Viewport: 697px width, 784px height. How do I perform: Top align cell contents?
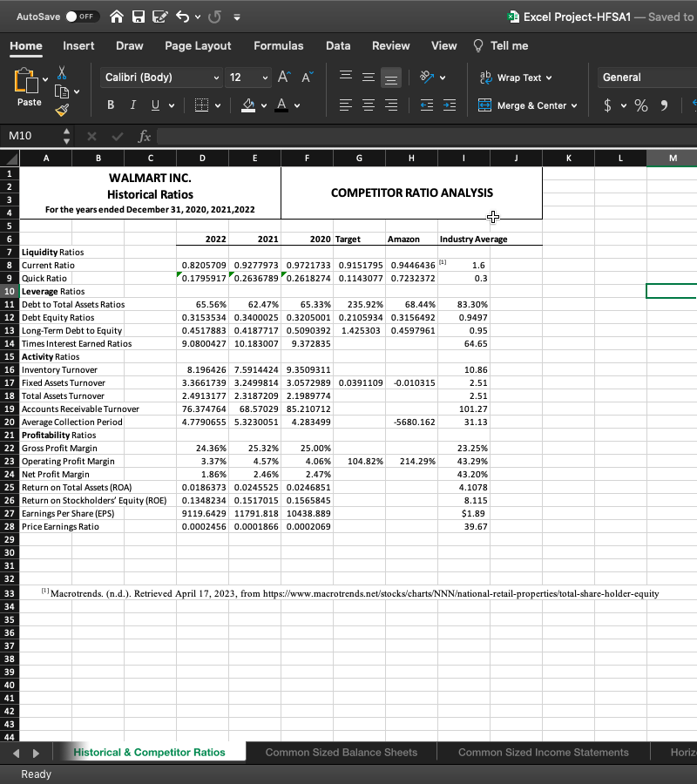click(346, 78)
